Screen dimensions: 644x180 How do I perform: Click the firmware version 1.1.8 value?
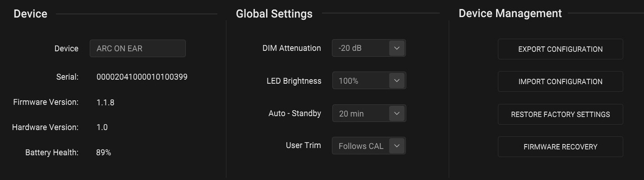click(x=106, y=102)
